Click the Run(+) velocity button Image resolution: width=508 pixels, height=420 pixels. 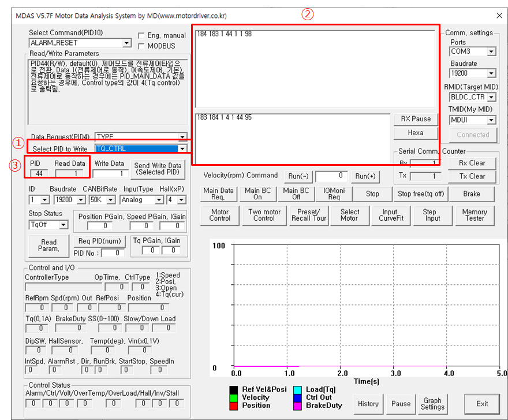365,176
